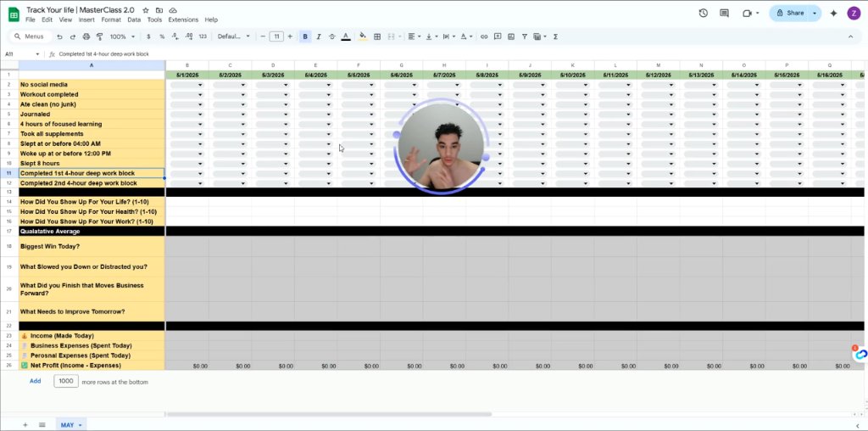This screenshot has width=868, height=431.
Task: Open vertical align dropdown
Action: click(x=431, y=36)
